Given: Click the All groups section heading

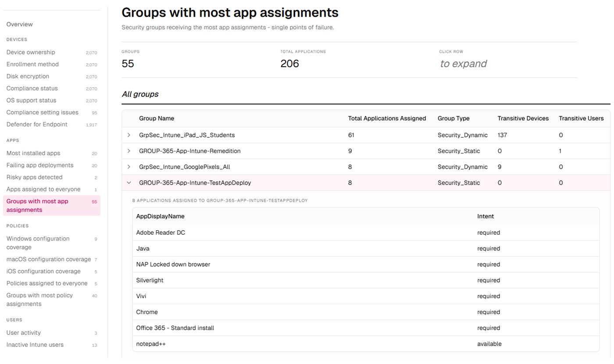Looking at the screenshot, I should (140, 94).
